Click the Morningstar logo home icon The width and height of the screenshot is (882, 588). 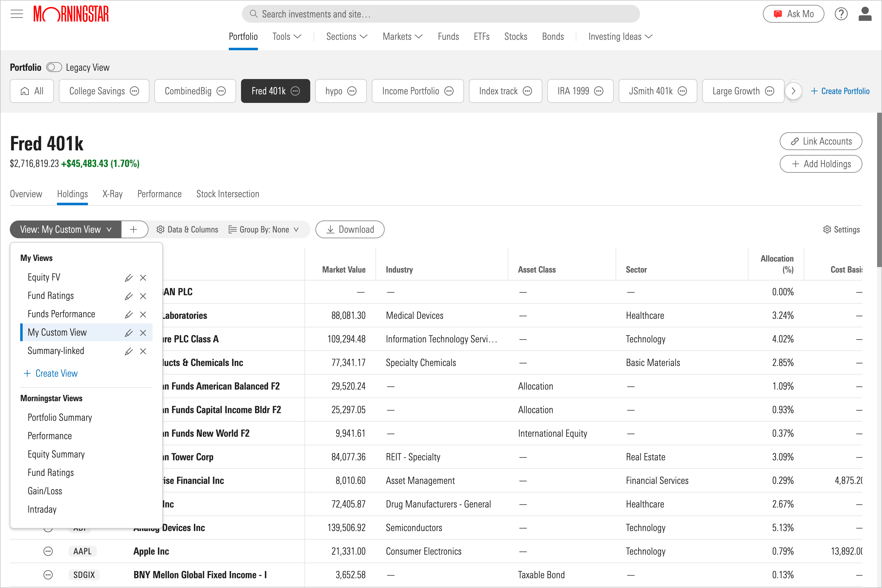point(73,13)
